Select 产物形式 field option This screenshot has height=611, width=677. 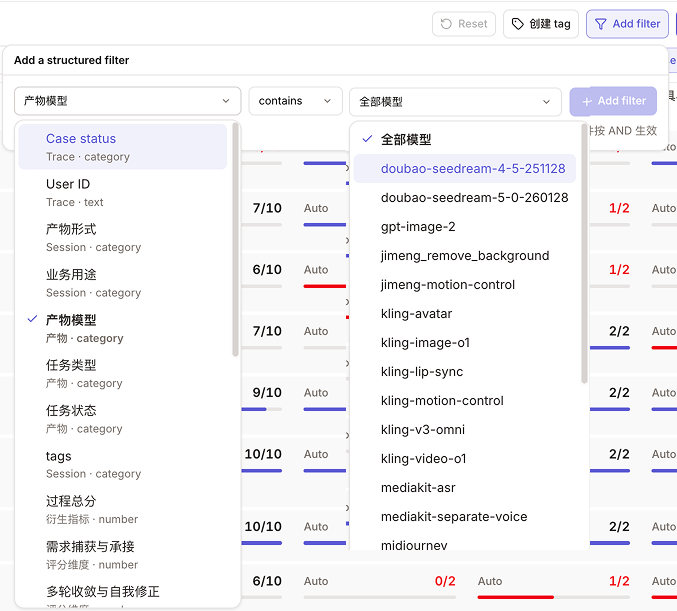pyautogui.click(x=123, y=237)
